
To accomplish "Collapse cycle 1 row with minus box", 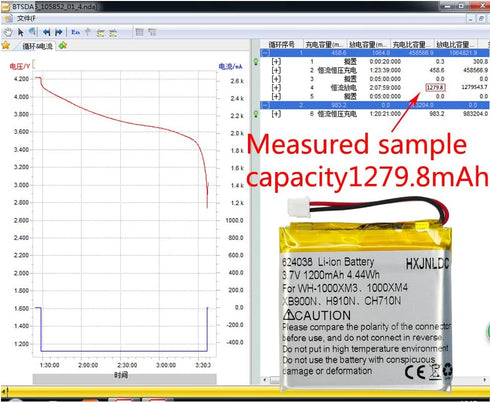I will coord(265,53).
